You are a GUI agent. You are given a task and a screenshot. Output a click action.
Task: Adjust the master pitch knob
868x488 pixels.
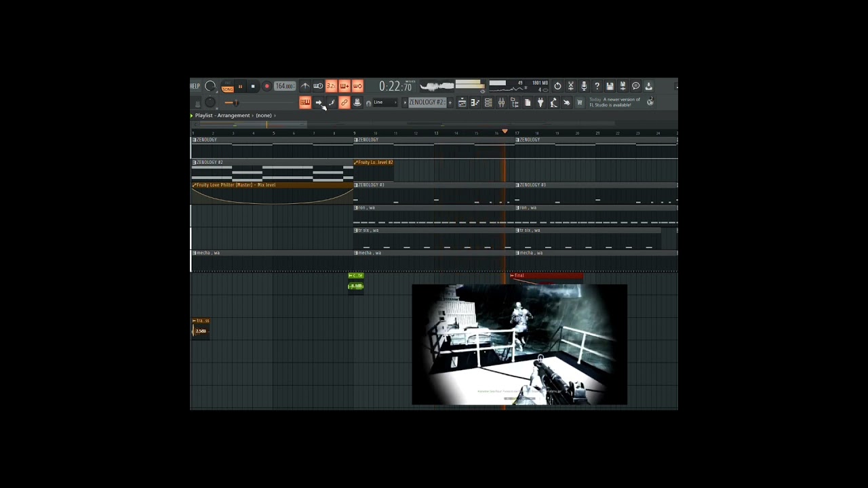coord(210,102)
